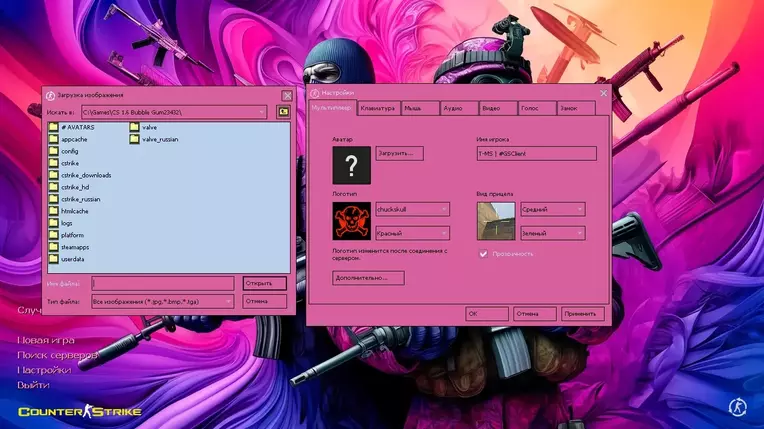Select the cstrike folder icon

coord(54,163)
